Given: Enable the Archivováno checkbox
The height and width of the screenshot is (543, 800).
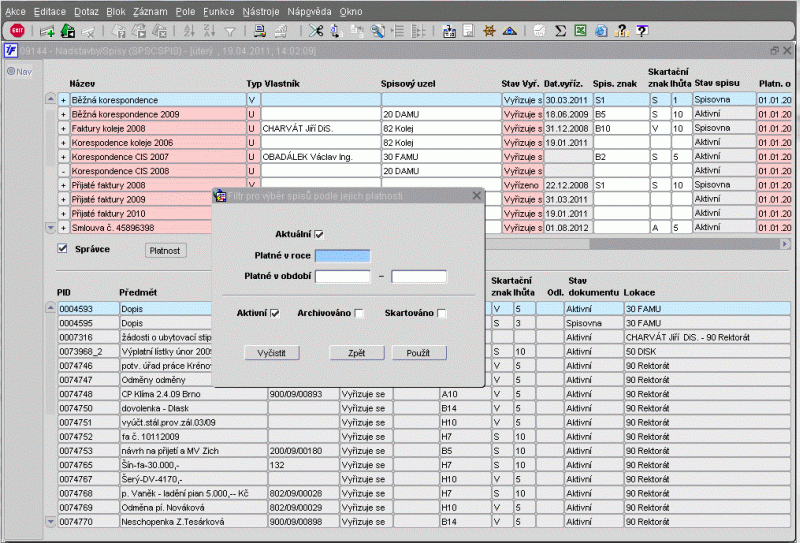Looking at the screenshot, I should tap(359, 313).
